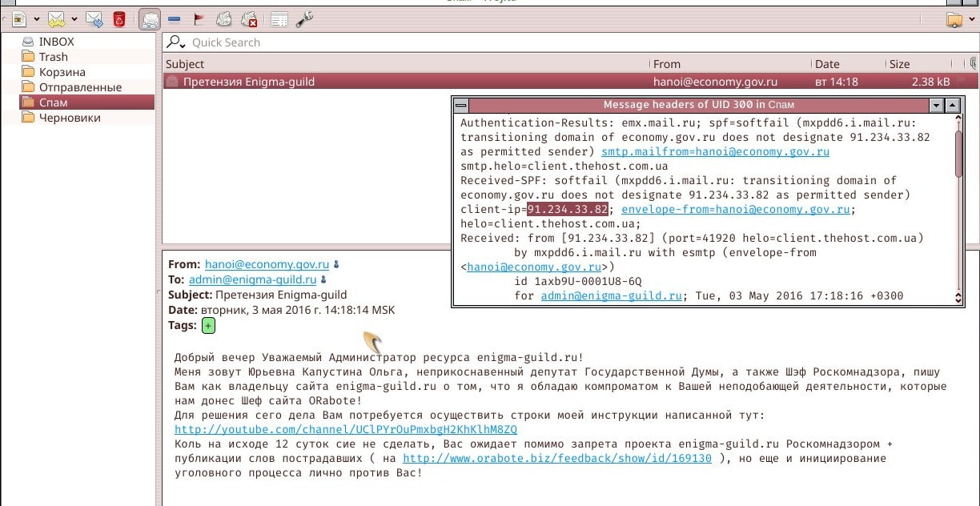Click the green plus add-tag button
The image size is (980, 506).
click(208, 325)
